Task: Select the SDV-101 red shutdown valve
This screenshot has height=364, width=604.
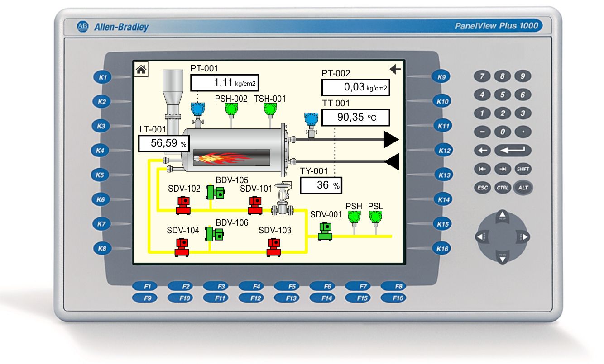Action: coord(255,205)
